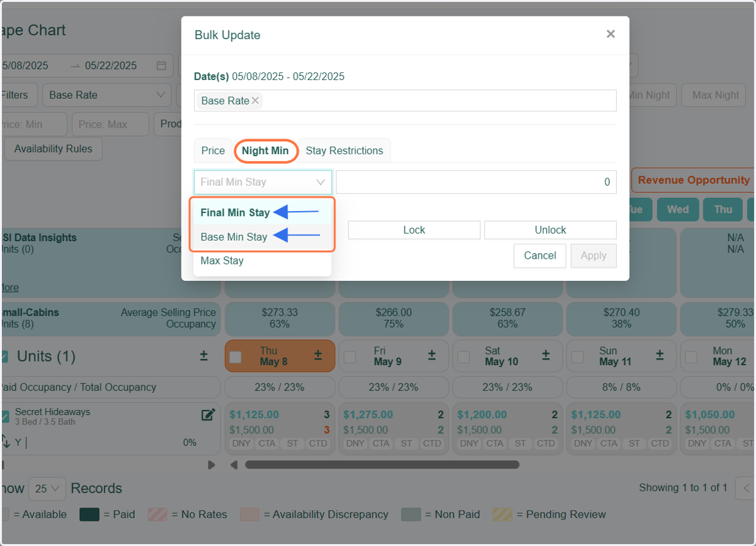Click plus-minus icon on Sat May 10
Viewport: 756px width, 546px height.
click(546, 355)
